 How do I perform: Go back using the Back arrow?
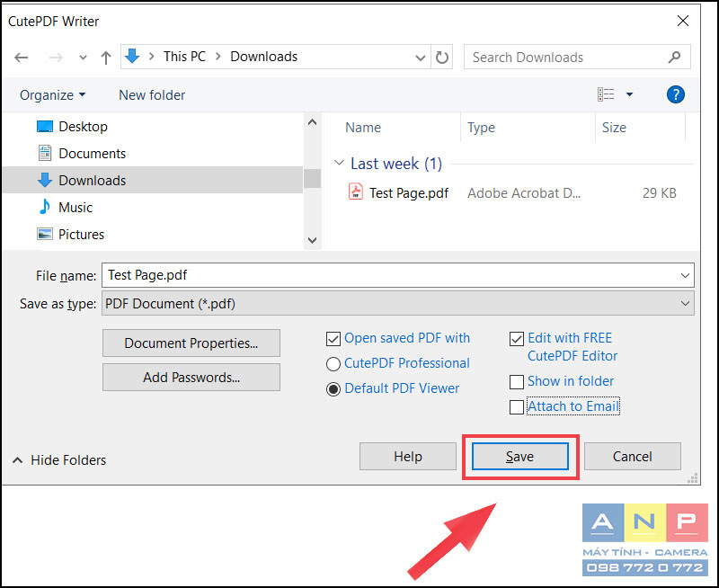pyautogui.click(x=21, y=58)
